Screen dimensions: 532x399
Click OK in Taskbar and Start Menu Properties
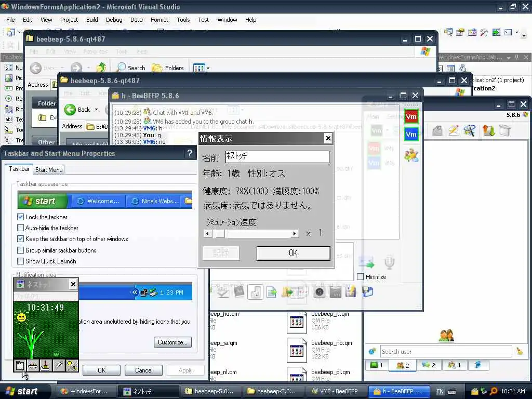click(101, 370)
